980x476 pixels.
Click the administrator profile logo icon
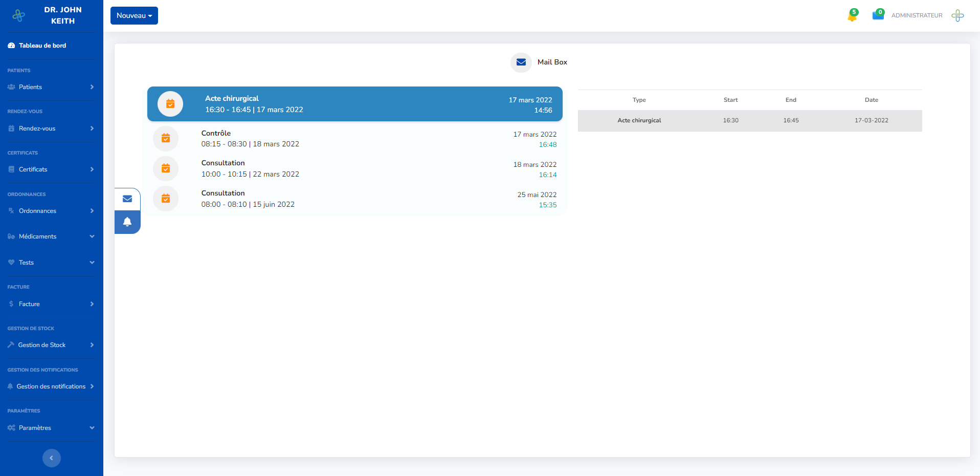tap(957, 16)
